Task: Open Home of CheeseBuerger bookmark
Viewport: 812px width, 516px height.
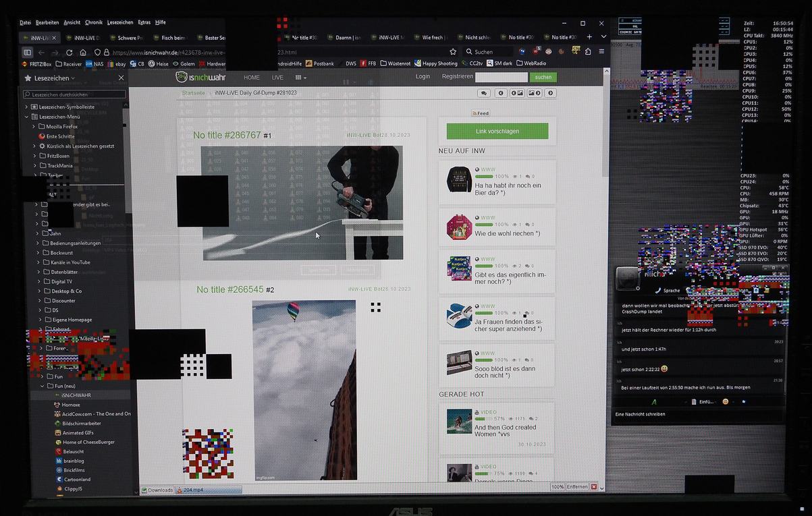Action: (84, 442)
